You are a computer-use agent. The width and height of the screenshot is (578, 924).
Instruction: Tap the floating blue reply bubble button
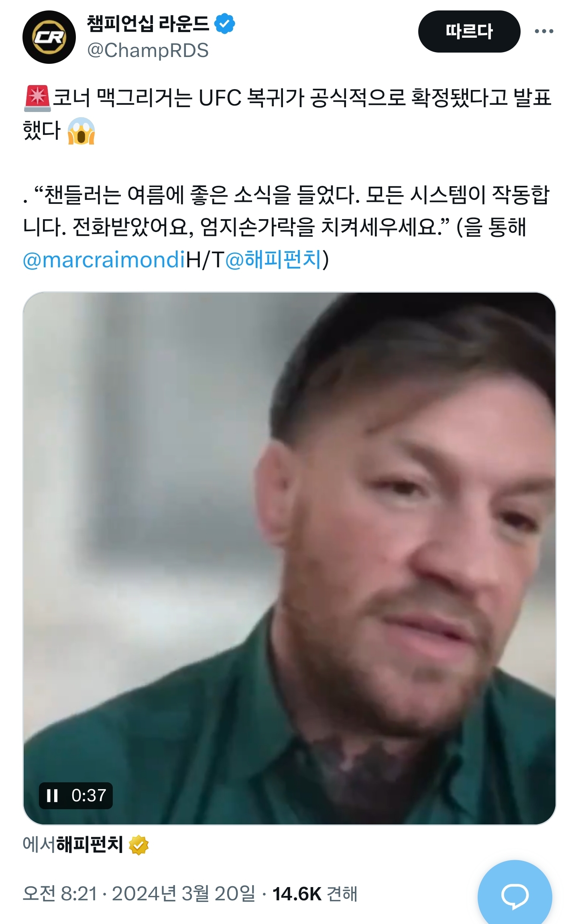pos(515,895)
